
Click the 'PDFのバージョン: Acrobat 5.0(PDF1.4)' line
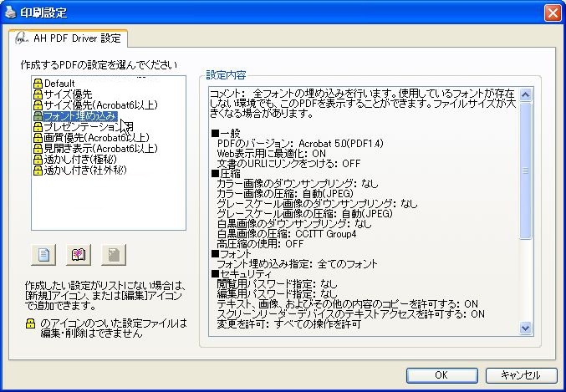pos(300,143)
